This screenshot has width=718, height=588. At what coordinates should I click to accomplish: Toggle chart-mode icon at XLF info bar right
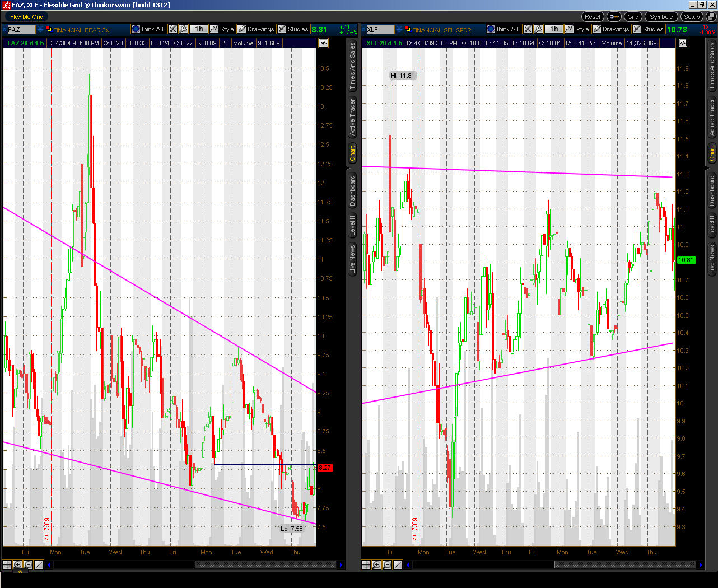coord(682,43)
